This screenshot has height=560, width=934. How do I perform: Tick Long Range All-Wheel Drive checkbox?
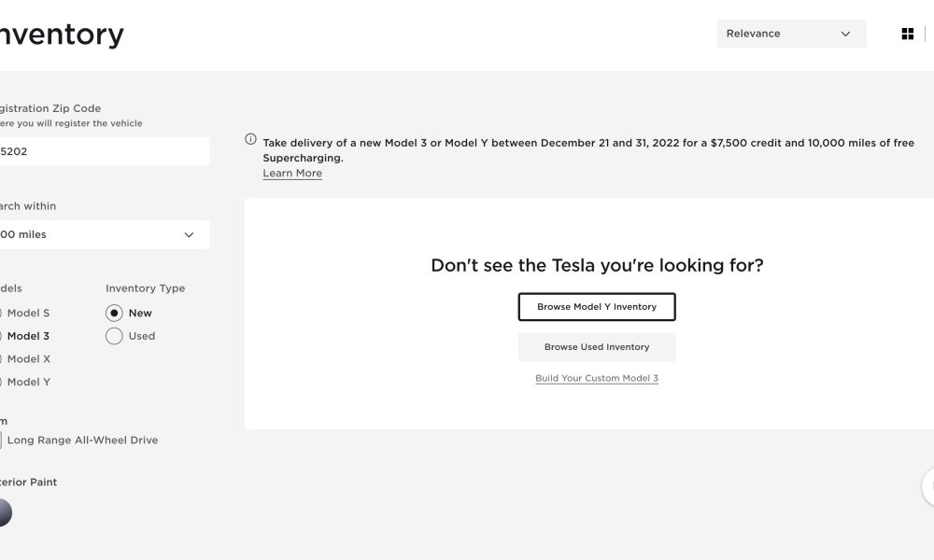tap(1, 441)
